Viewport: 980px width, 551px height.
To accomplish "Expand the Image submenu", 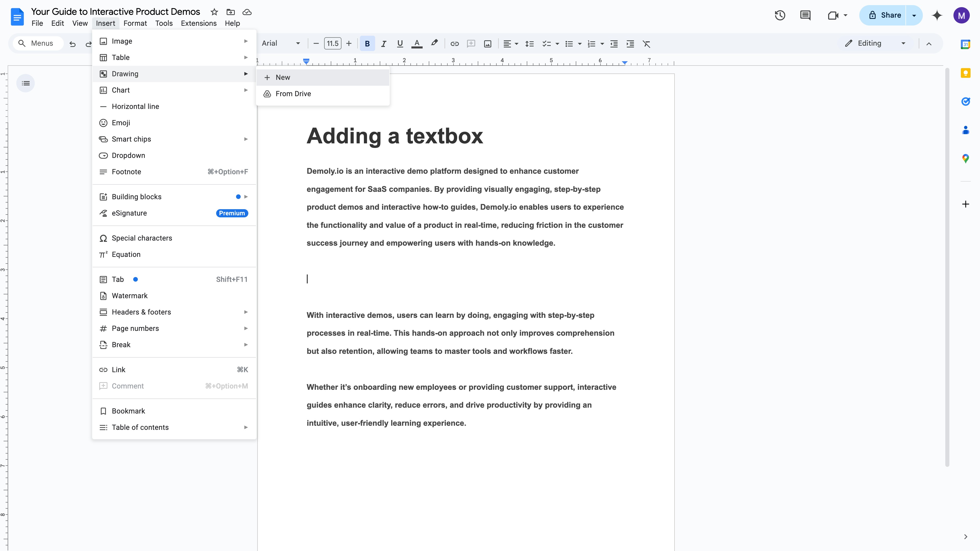I will point(174,41).
